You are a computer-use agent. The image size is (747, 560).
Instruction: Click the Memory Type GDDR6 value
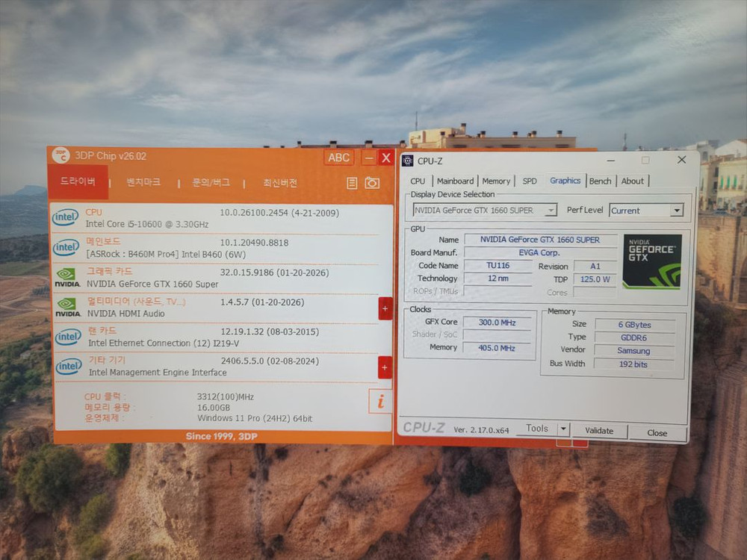(634, 337)
